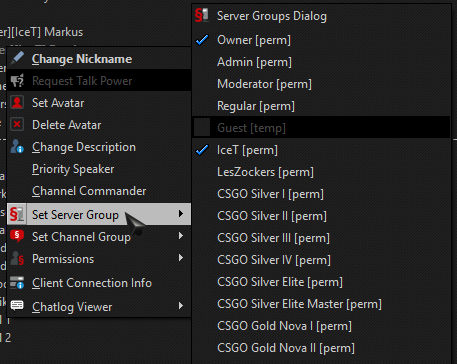Open the Server Groups Dialog
This screenshot has width=457, height=364.
pyautogui.click(x=272, y=16)
